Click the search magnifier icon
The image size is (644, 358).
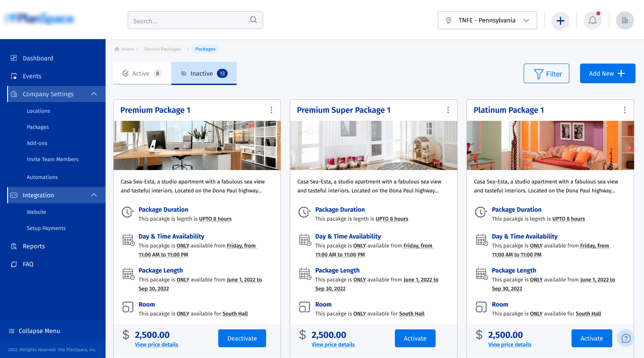coord(254,20)
